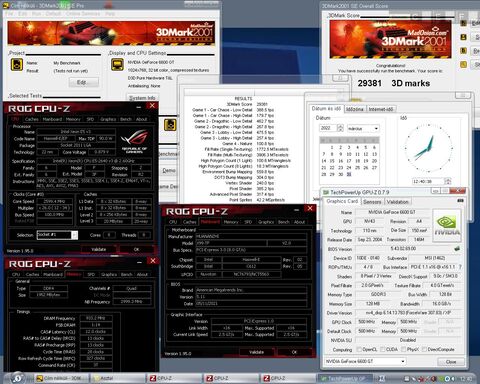Open the Socket #1 selection dropdown in CPU-Z
The width and height of the screenshot is (480, 384).
[57, 235]
